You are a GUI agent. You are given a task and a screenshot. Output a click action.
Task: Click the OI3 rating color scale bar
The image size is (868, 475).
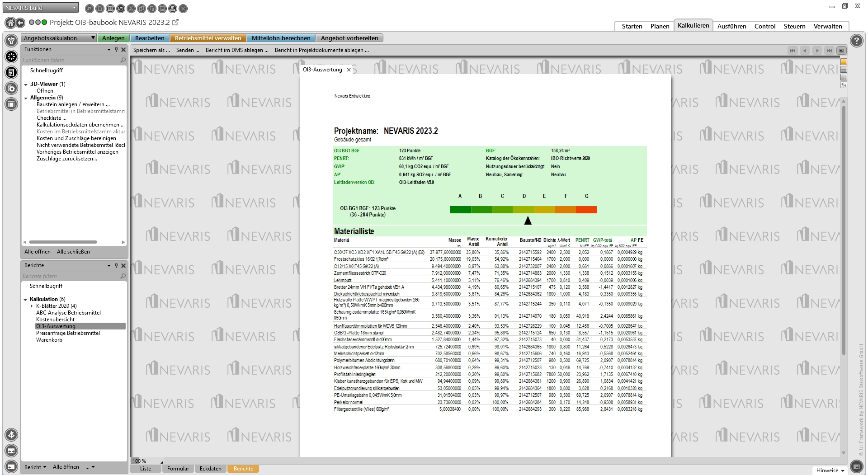point(524,210)
